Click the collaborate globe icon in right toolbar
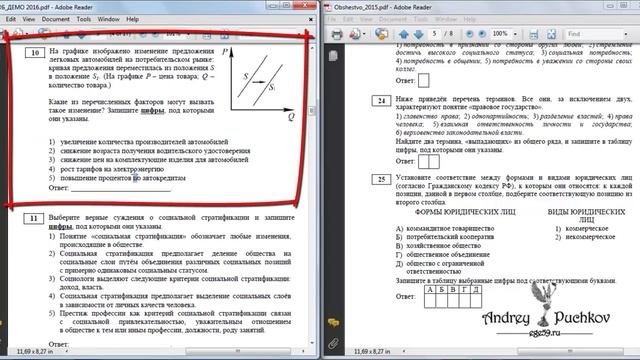The image size is (640, 360). (382, 34)
